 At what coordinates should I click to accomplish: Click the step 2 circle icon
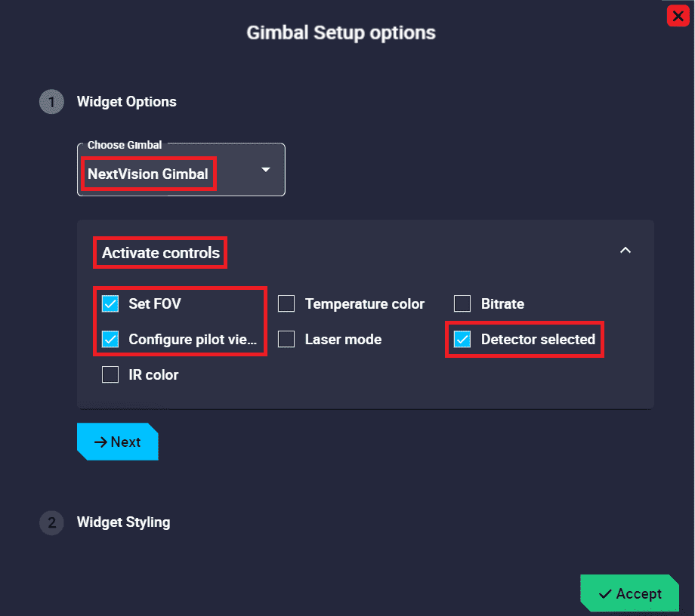[51, 522]
